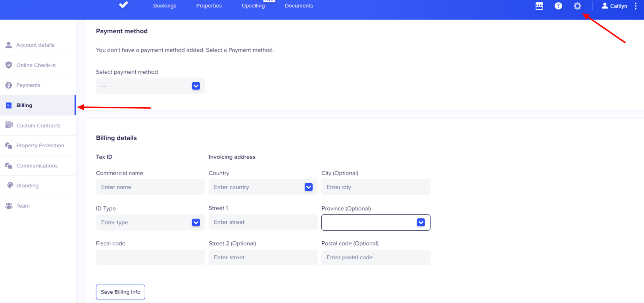Click the settings gear icon

pos(577,6)
